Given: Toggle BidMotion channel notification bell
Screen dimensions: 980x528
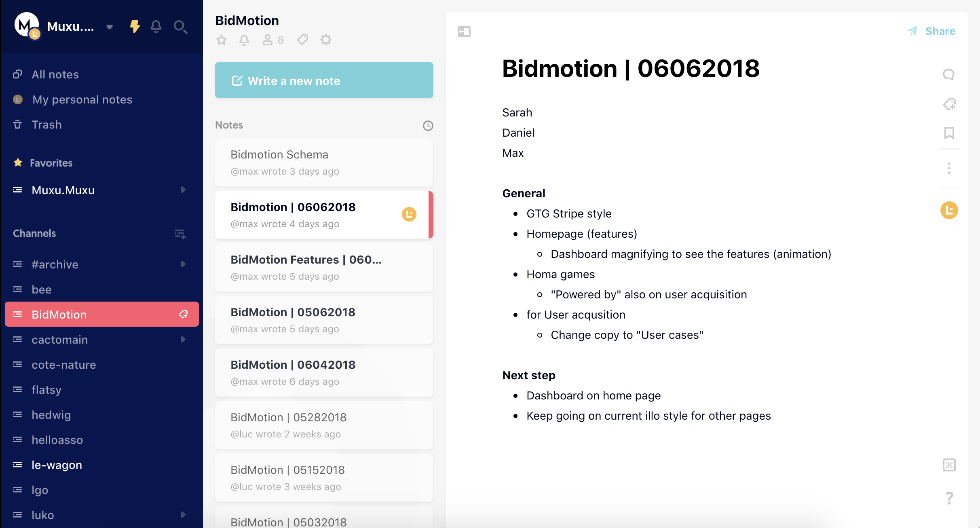Looking at the screenshot, I should tap(244, 40).
